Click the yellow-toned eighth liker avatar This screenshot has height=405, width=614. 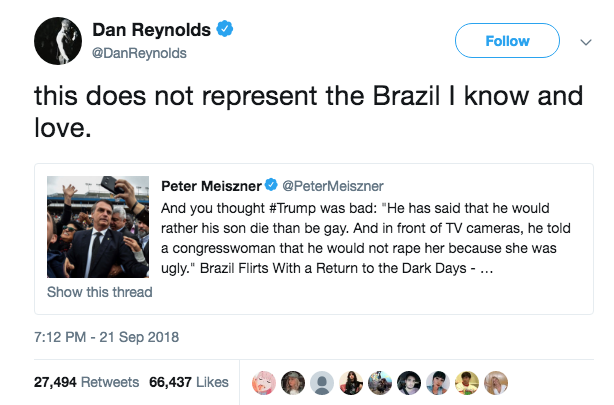tap(467, 383)
